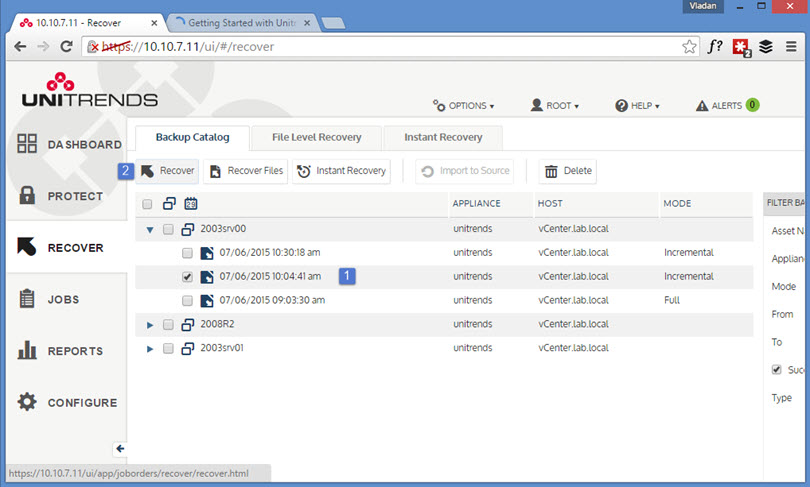Viewport: 810px width, 487px height.
Task: Sort by MODE column header
Action: point(677,203)
